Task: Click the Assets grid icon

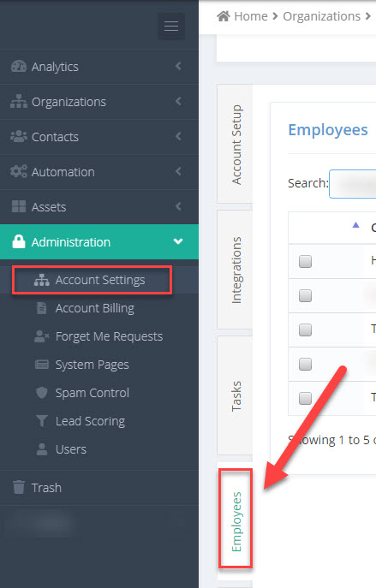Action: click(19, 206)
